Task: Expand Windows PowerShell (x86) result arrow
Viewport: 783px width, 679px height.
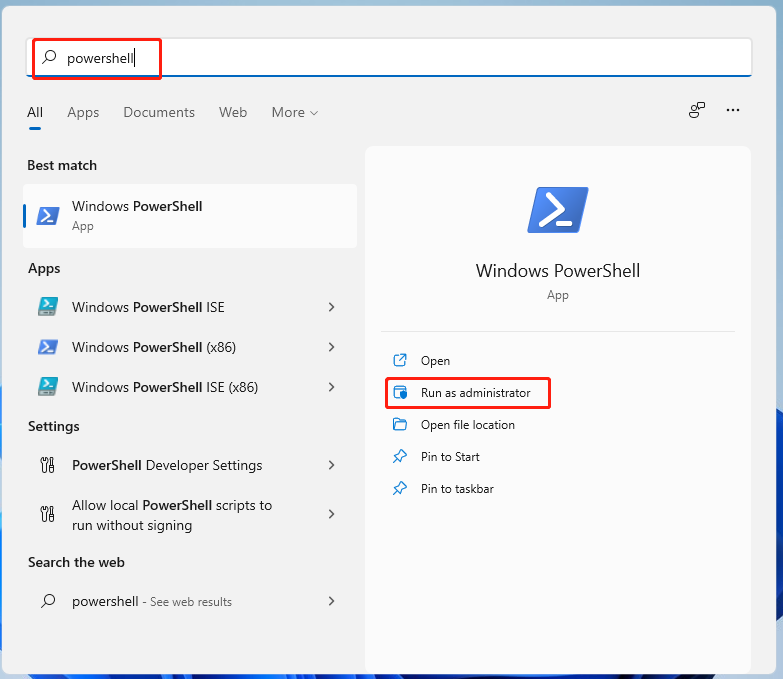Action: pyautogui.click(x=331, y=347)
